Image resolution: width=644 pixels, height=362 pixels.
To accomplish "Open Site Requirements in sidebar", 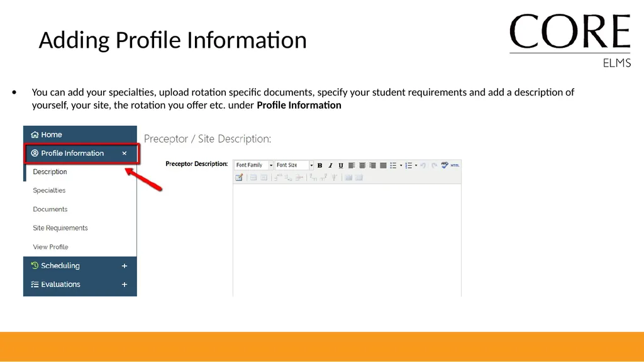I will (x=60, y=228).
